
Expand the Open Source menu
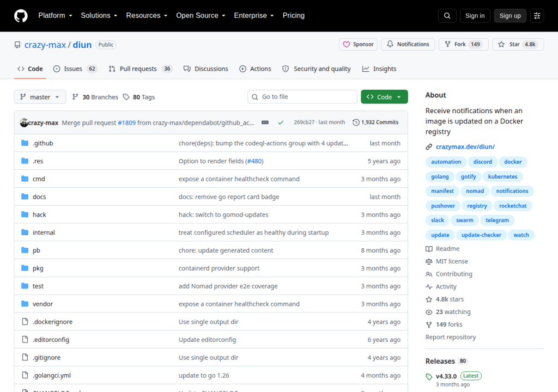click(x=201, y=16)
